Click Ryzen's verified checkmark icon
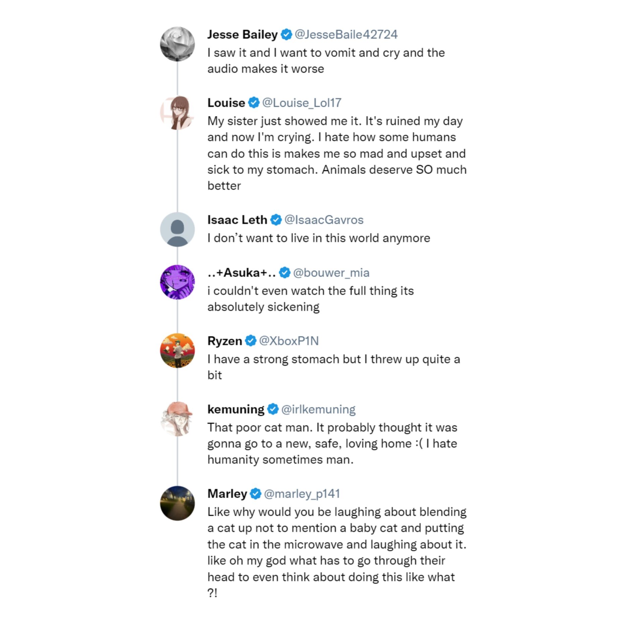Screen dimensions: 644x644 coord(251,341)
